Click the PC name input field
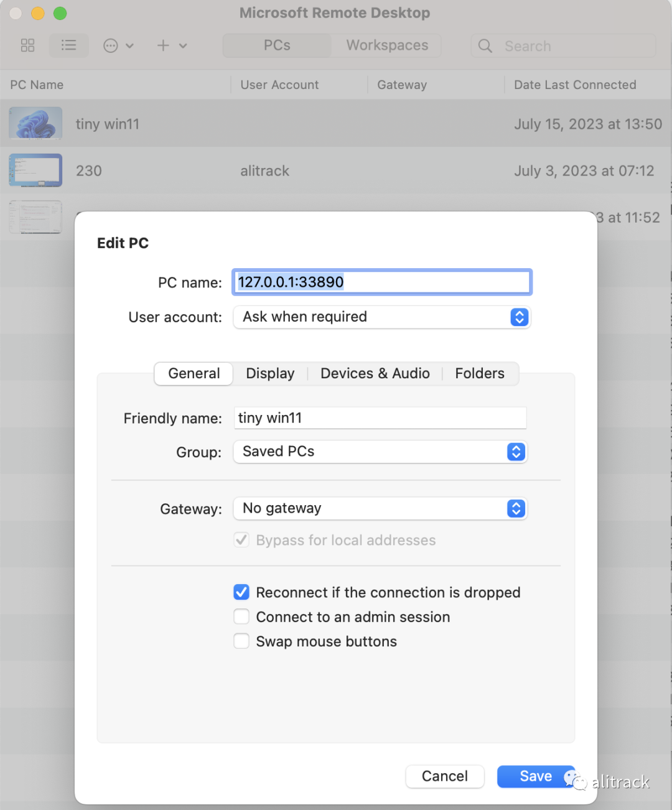672x810 pixels. 382,282
